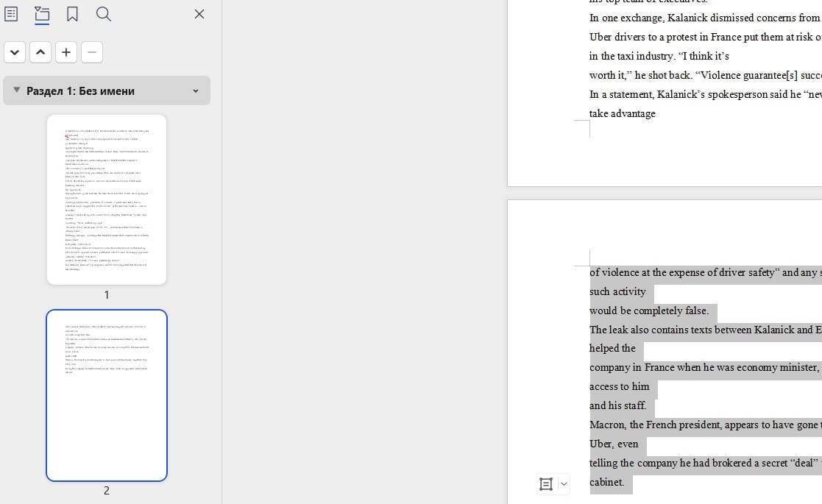Click the section title text "Раздел 1: Без имени"
Viewport: 822px width, 504px height.
pos(80,90)
